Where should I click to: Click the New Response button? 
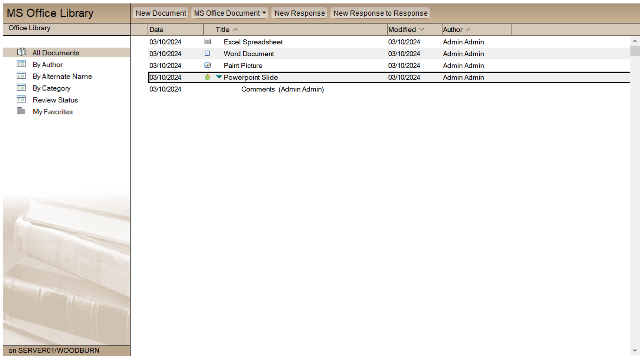300,13
